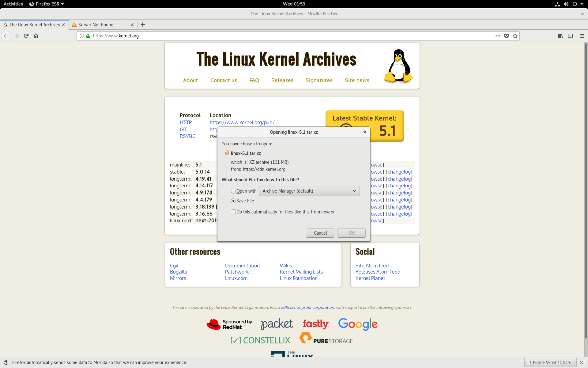Open the Releases Atom Feed link
The width and height of the screenshot is (588, 368).
pos(378,272)
